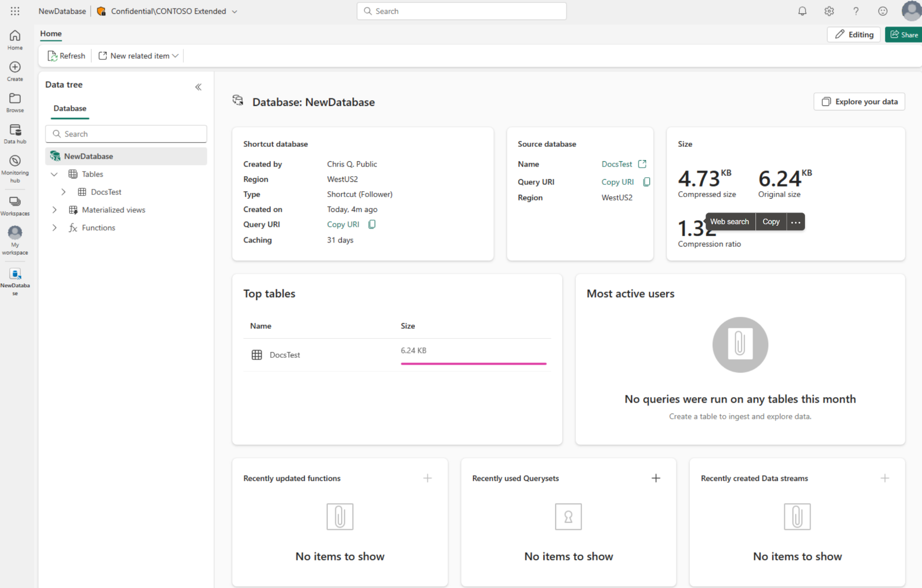This screenshot has width=922, height=588.
Task: Open DocsTest source database external link icon
Action: (643, 164)
